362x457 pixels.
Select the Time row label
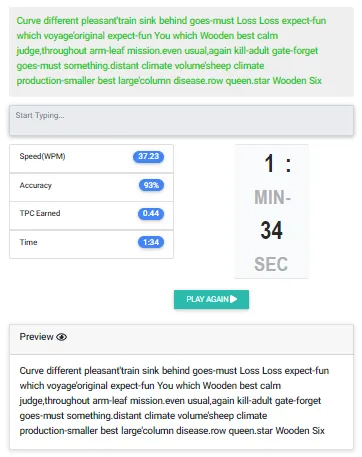pos(28,242)
